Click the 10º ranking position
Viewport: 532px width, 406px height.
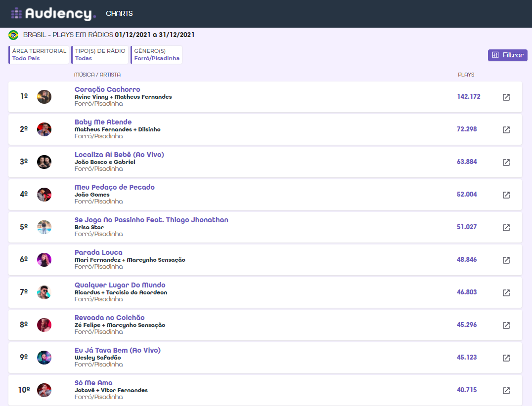(x=24, y=390)
